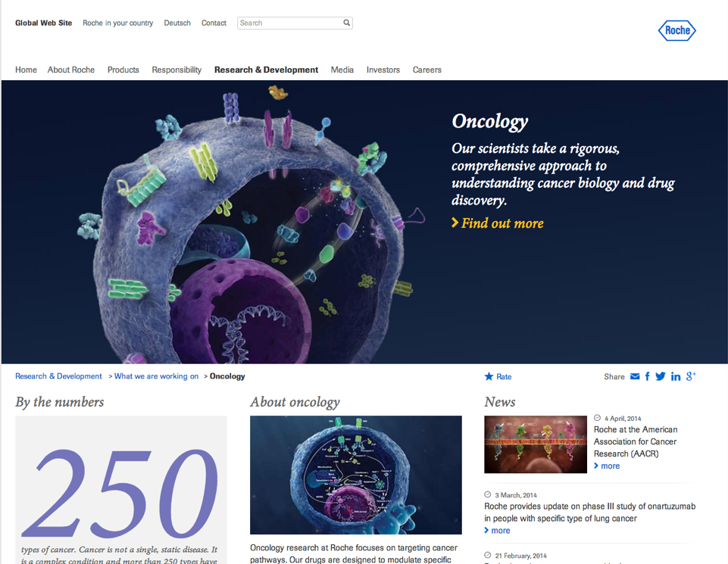Click the 21 February, 2014 date
Image resolution: width=728 pixels, height=564 pixels.
pos(521,556)
